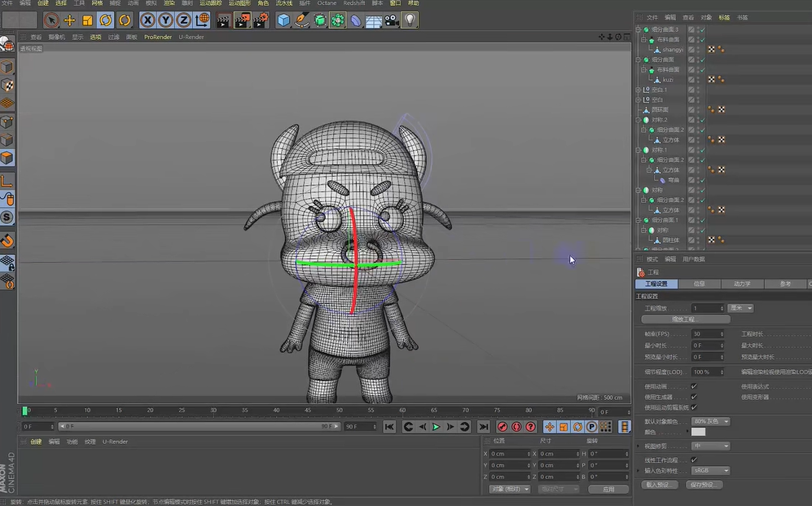Switch the coordinate system (world/object) icon
The width and height of the screenshot is (812, 506).
pos(202,20)
